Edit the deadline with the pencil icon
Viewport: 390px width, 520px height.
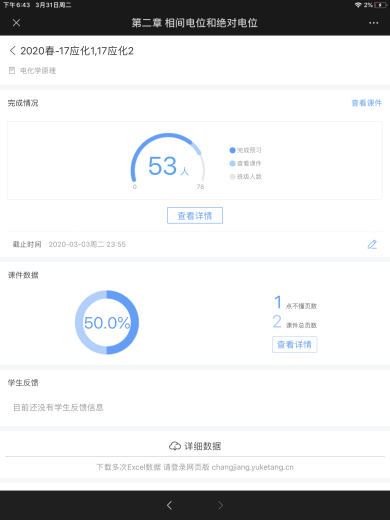372,244
